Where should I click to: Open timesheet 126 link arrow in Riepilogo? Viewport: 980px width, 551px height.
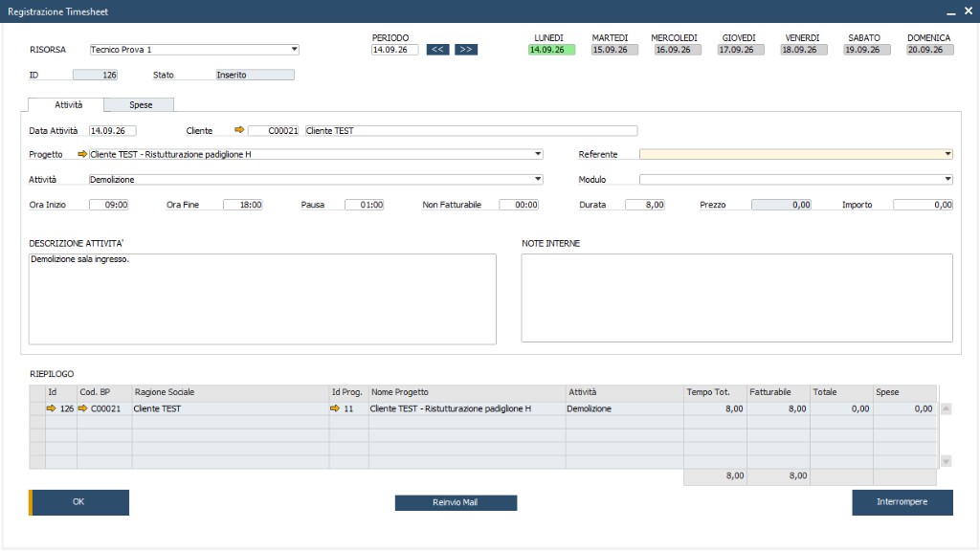tap(52, 408)
